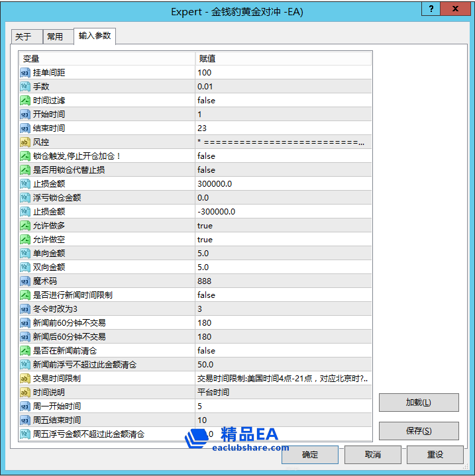The image size is (475, 476).
Task: Click the string icon next to 风控
Action: [25, 142]
